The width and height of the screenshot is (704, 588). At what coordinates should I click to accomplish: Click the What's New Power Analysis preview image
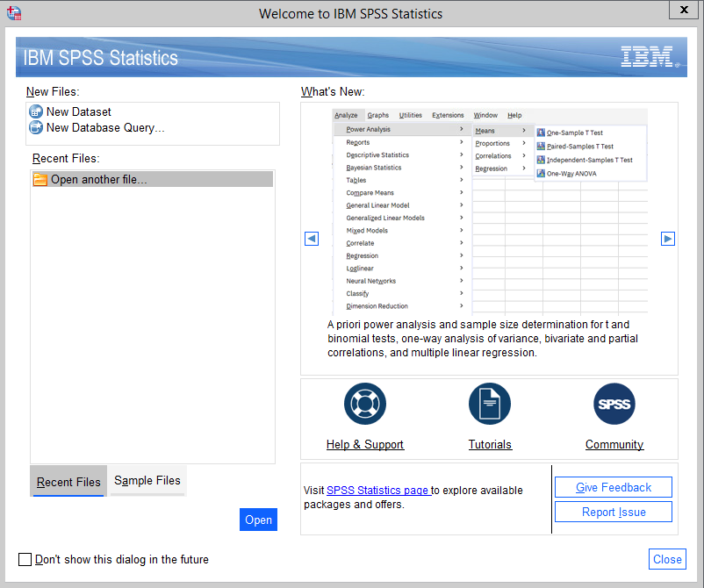pyautogui.click(x=490, y=211)
